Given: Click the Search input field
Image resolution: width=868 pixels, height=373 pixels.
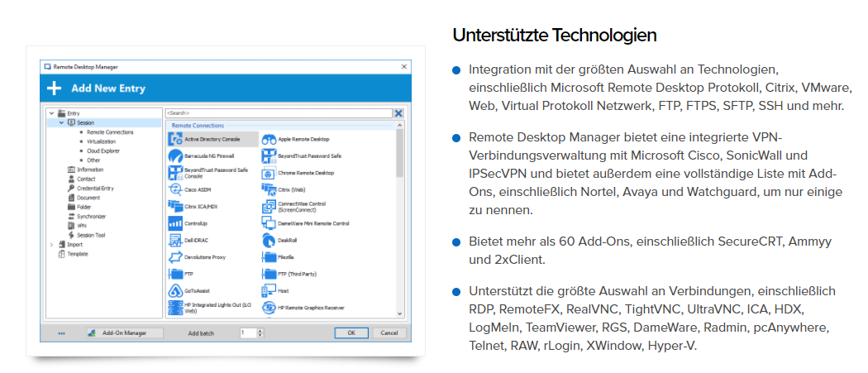Looking at the screenshot, I should coord(279,113).
